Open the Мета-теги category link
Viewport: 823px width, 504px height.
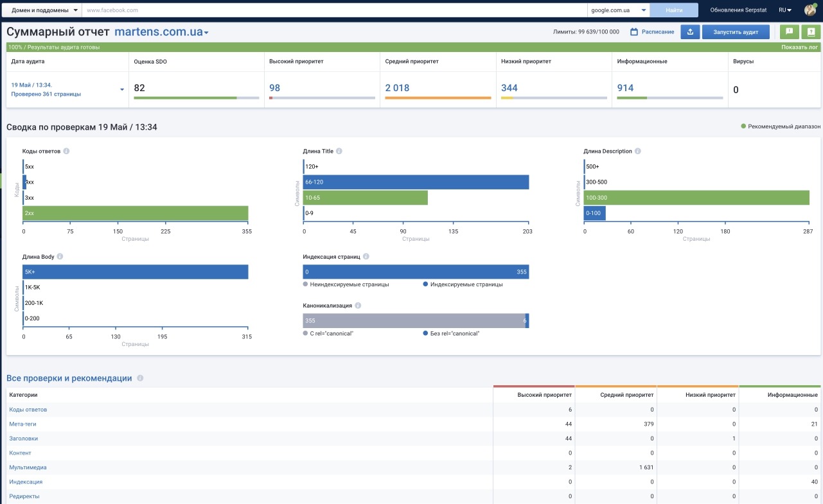[22, 424]
